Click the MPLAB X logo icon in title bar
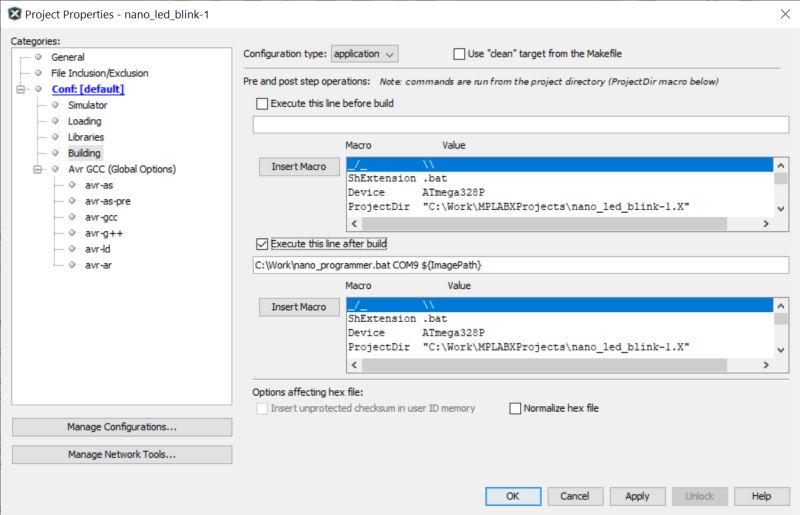The width and height of the screenshot is (800, 515). pos(14,14)
